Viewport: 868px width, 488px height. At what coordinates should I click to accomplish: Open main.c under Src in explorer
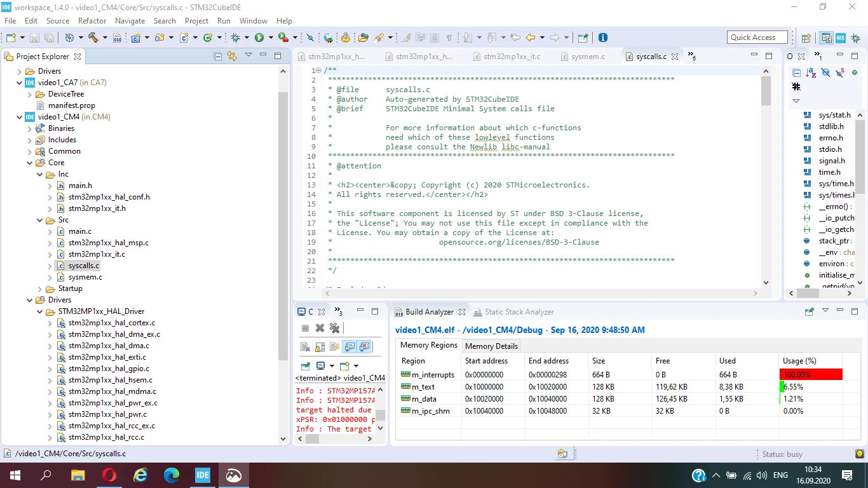click(x=80, y=231)
